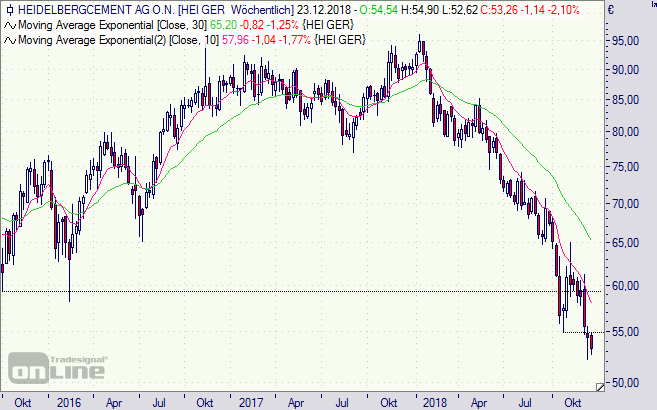Click the low value L:52,62
The image size is (657, 410).
[x=459, y=9]
